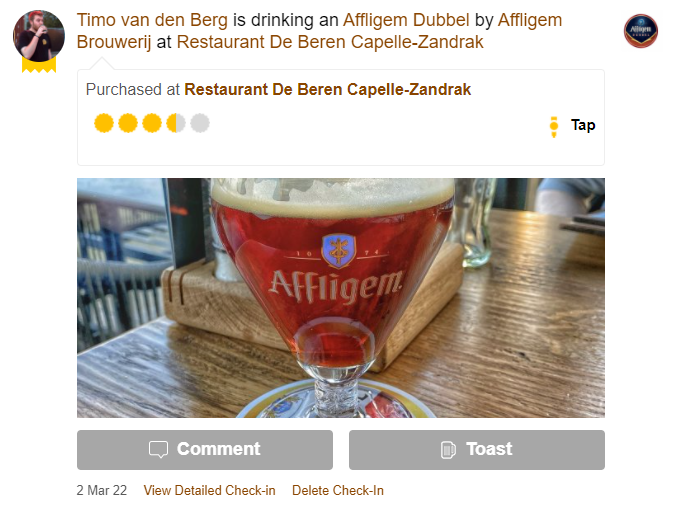The image size is (682, 506).
Task: Open the Affligem beer glass photo
Action: [341, 298]
